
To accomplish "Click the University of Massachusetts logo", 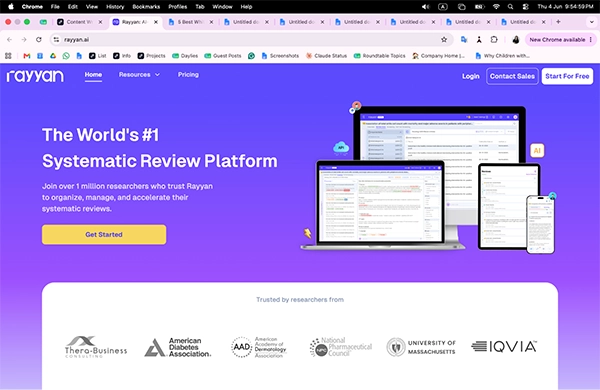I will coord(421,347).
